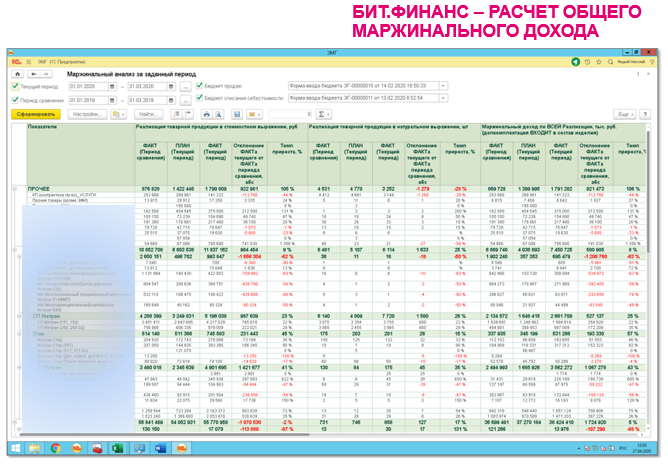Print the report using printer icon
This screenshot has height=467, width=668.
point(207,114)
